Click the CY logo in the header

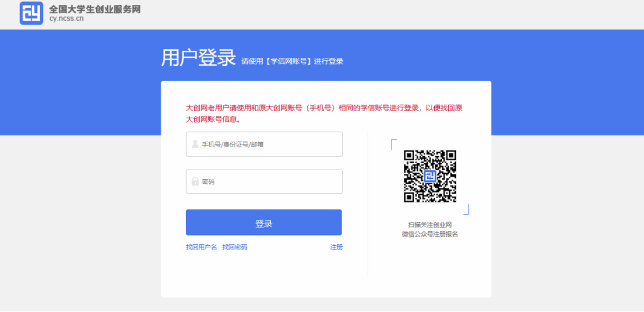click(x=31, y=13)
